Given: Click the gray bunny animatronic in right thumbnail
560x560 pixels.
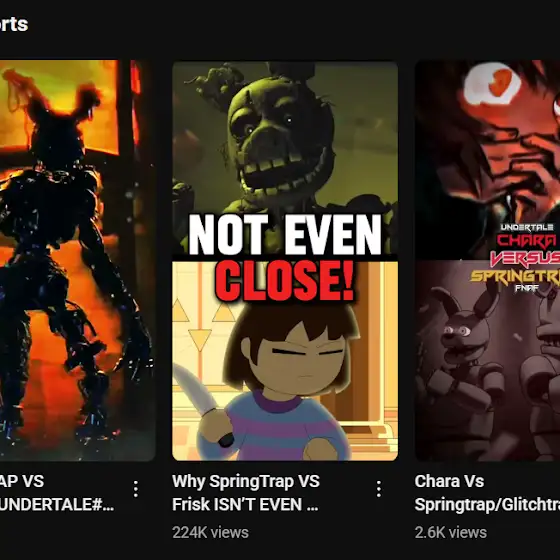Looking at the screenshot, I should pyautogui.click(x=461, y=361).
